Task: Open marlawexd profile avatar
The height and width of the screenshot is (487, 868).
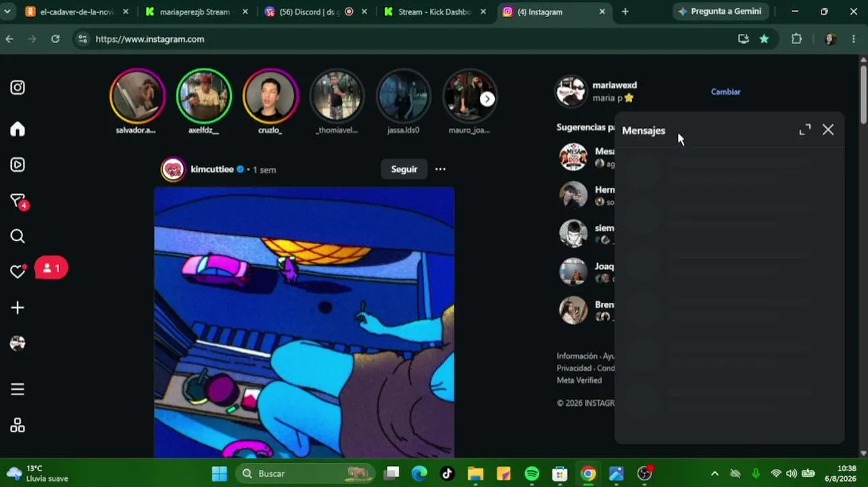Action: click(571, 91)
